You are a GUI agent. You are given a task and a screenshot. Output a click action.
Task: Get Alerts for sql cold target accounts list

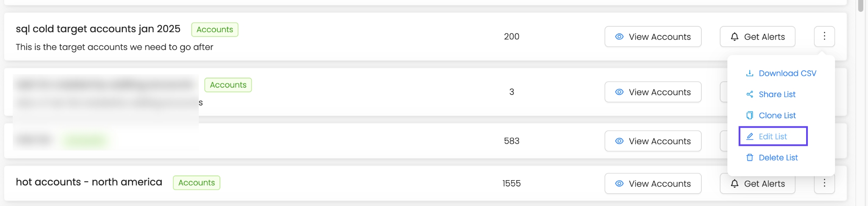point(757,37)
